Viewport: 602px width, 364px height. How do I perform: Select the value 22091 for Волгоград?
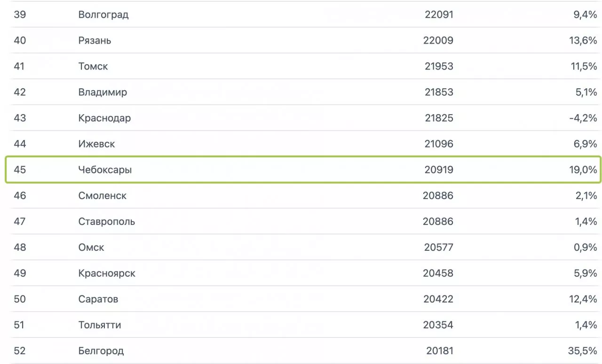click(x=439, y=15)
